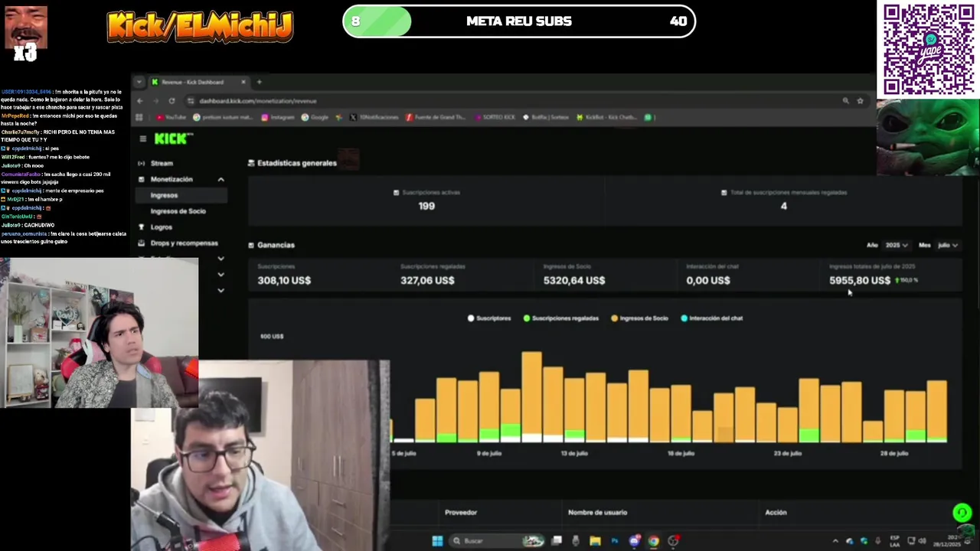Toggle Interacción del chat legend series
Screen dimensions: 980x551
coord(711,318)
